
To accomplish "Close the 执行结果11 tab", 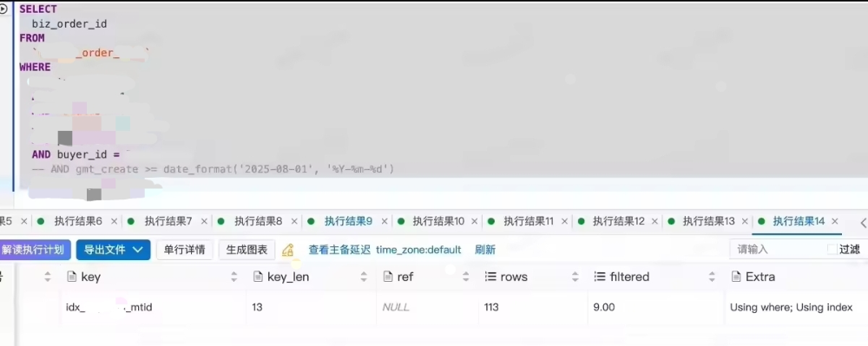I will click(x=565, y=222).
